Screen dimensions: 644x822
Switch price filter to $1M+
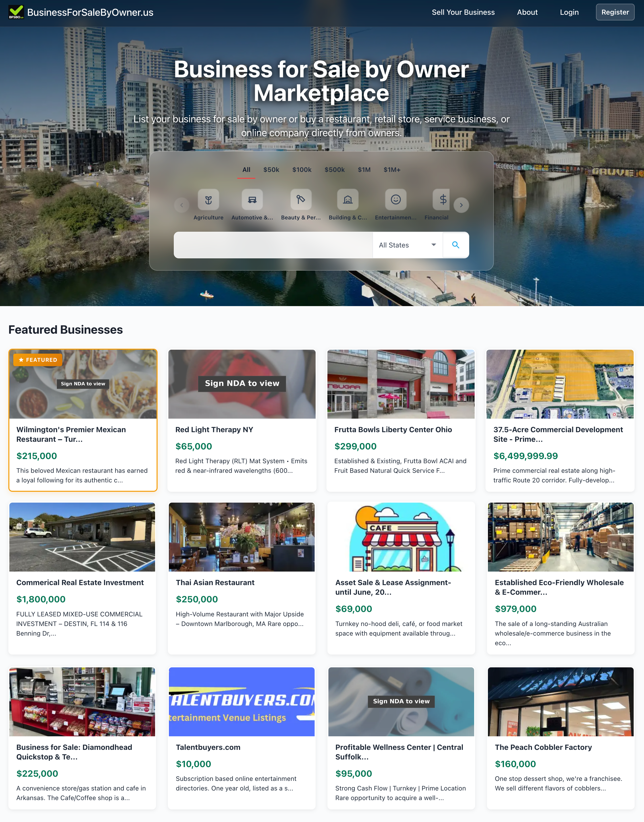pos(392,170)
